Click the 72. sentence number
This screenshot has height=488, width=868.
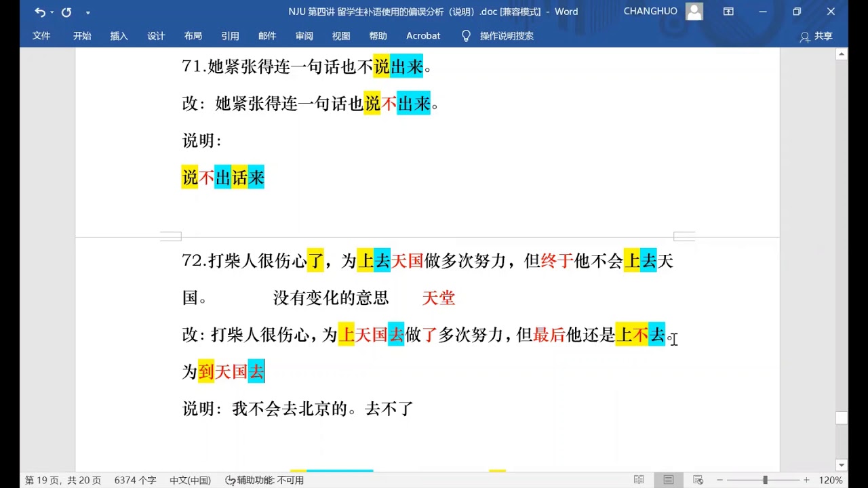(x=195, y=260)
